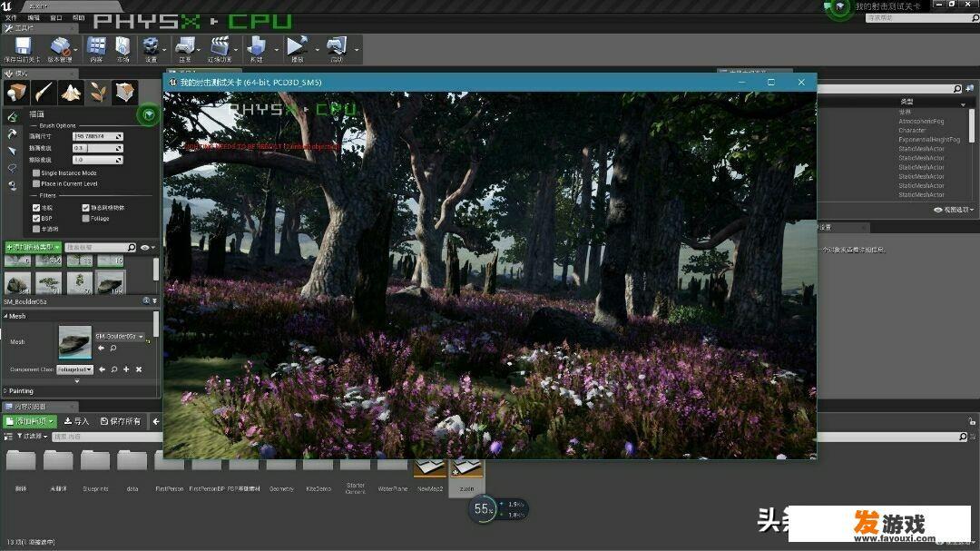Select the foliage Paint tool
Screen dimensions: 980x551
12,117
